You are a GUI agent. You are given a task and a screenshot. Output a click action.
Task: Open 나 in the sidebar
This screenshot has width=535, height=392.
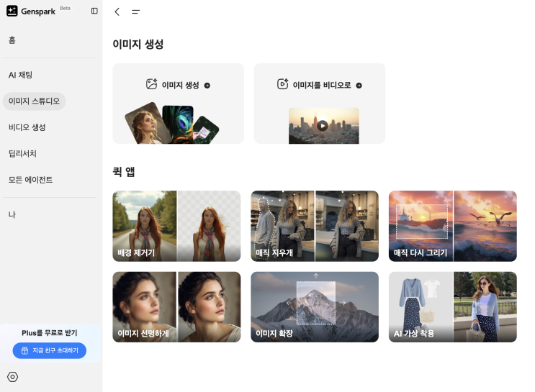click(x=12, y=215)
